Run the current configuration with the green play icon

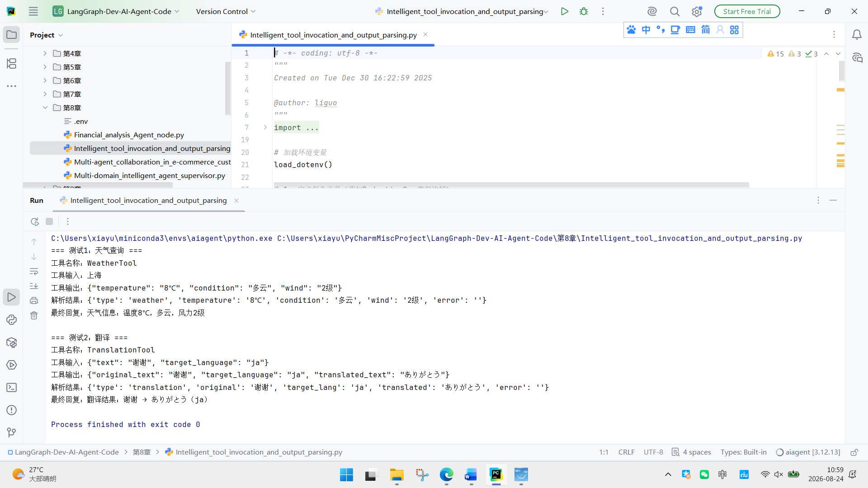[x=564, y=11]
